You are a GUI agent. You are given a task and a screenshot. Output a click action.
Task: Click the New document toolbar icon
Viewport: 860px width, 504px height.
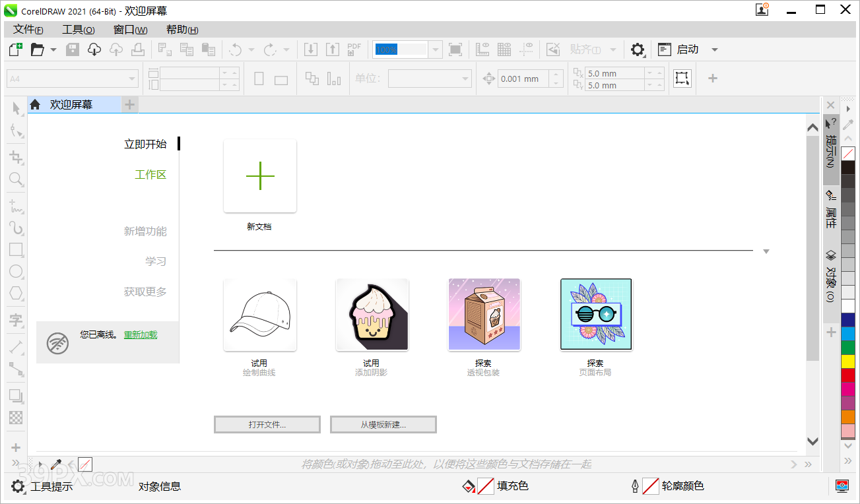click(15, 49)
